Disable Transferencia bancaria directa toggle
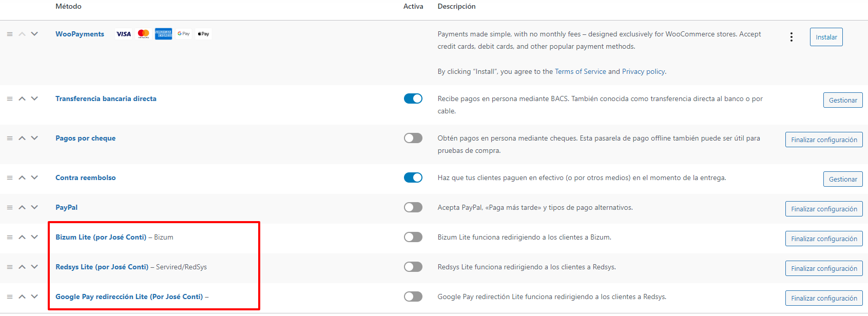Screen dimensions: 868x316 (x=413, y=98)
